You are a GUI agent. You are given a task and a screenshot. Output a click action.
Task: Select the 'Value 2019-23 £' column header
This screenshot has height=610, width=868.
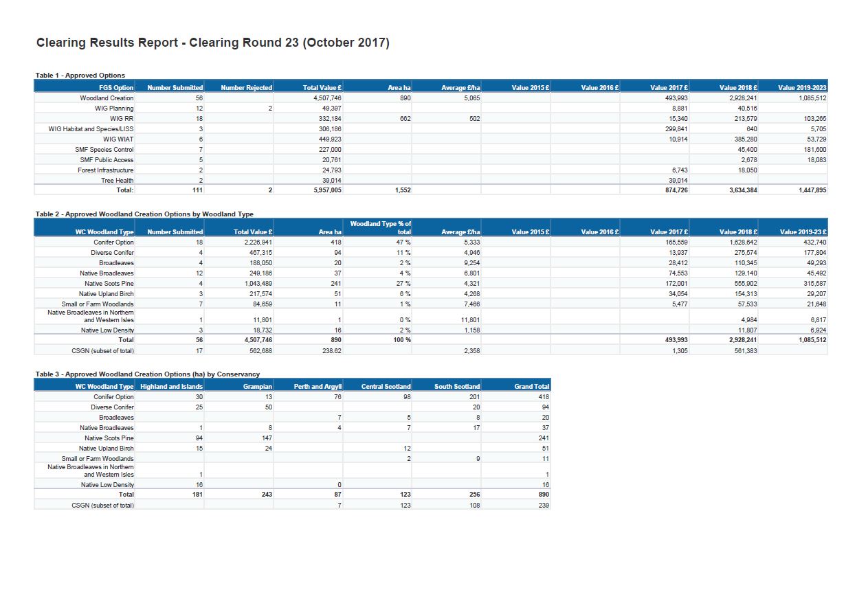(x=803, y=232)
